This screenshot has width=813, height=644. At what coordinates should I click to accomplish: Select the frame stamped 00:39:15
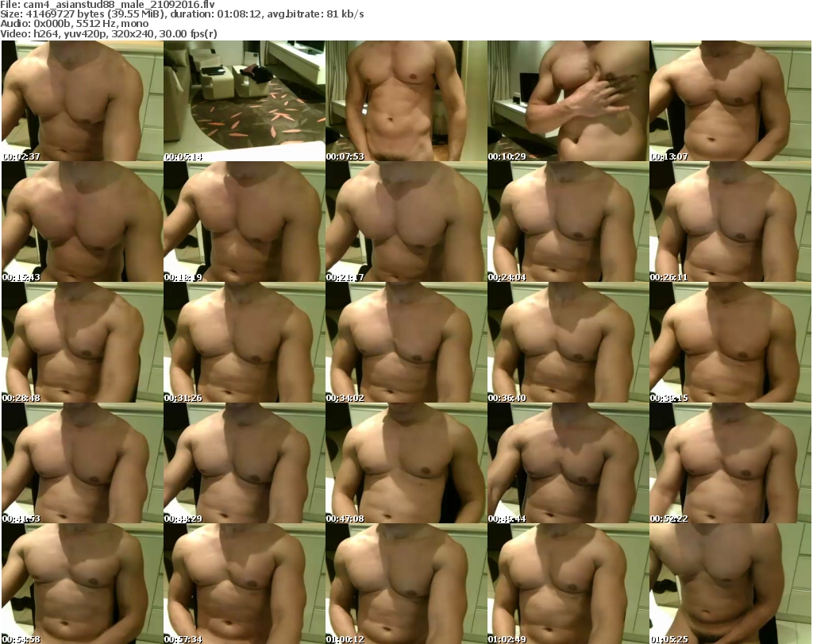[x=730, y=342]
